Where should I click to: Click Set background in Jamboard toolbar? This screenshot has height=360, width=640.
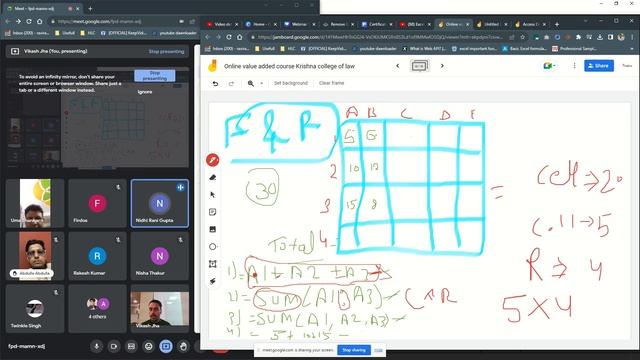click(291, 83)
